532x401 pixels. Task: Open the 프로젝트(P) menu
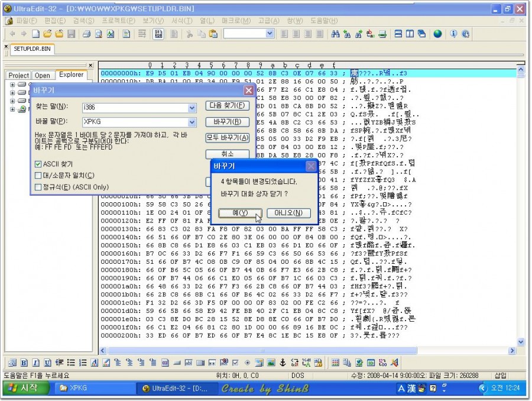(118, 21)
